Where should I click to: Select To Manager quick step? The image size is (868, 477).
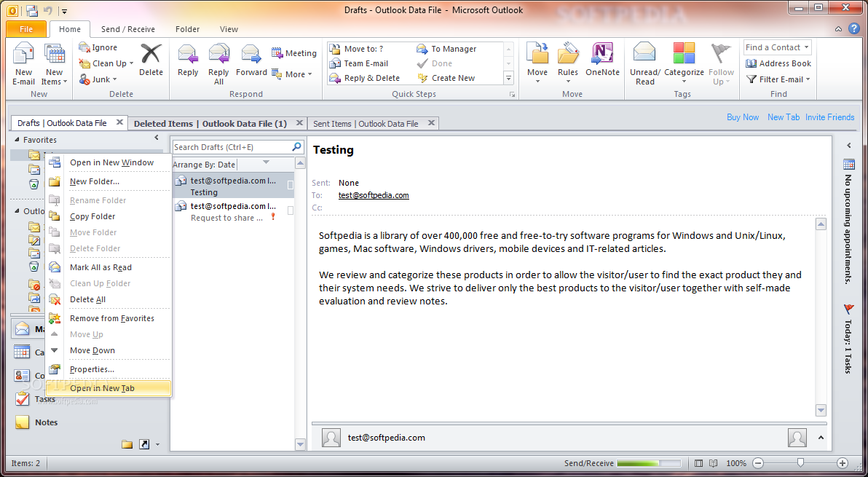[446, 49]
